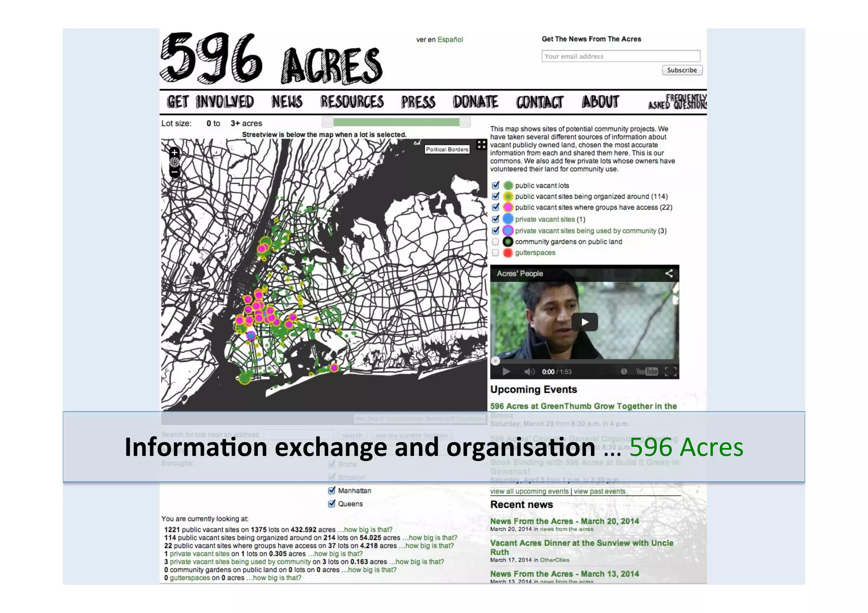The width and height of the screenshot is (868, 613).
Task: Click the lot size slider right handle
Action: 465,122
